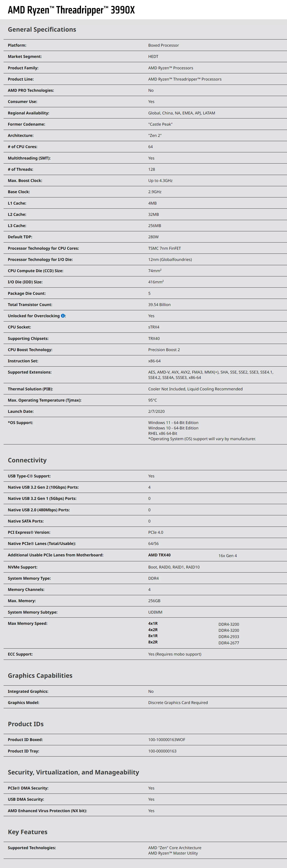The height and width of the screenshot is (868, 287).
Task: Click the Product ID Tray value 100-000000163
Action: [x=162, y=751]
